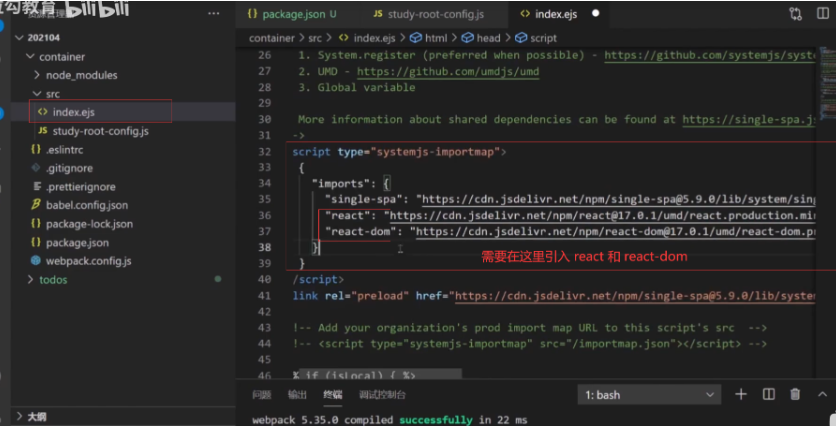Click the git icon beside .gitignore
Image resolution: width=836 pixels, height=428 pixels.
36,168
